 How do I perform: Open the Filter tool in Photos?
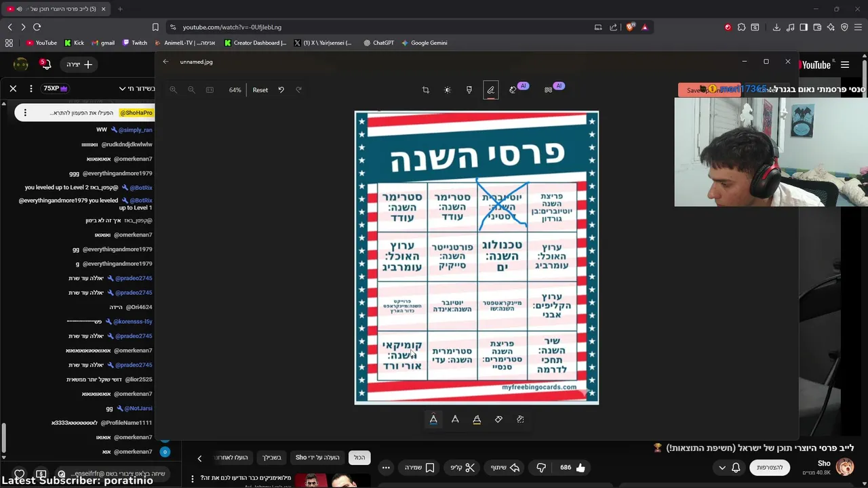tap(469, 89)
